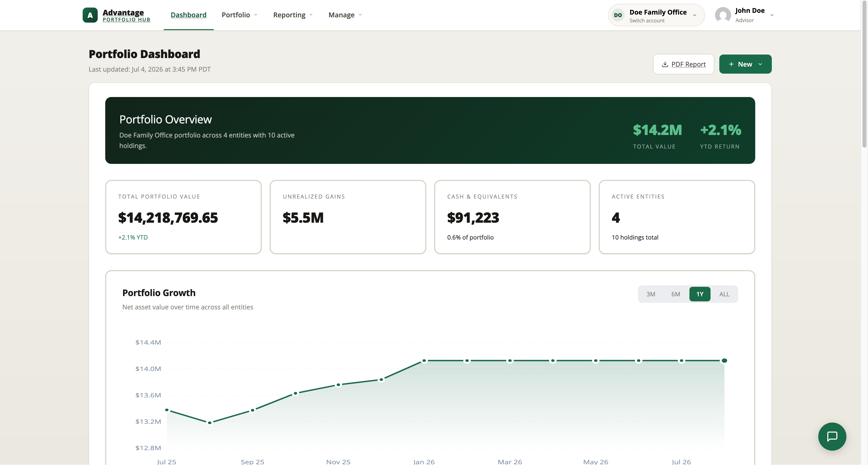Click the Switch account text

(647, 21)
